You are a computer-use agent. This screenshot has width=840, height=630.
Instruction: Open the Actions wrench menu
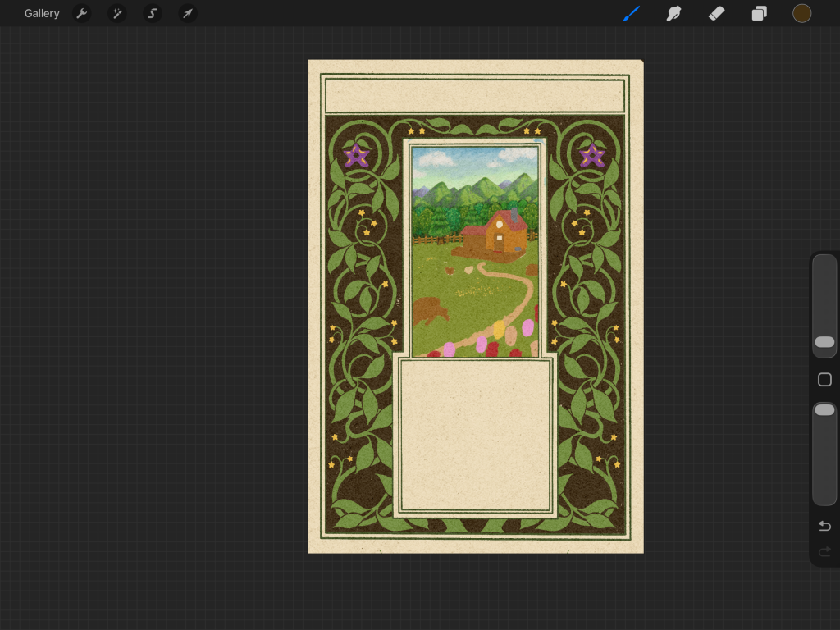coord(82,13)
